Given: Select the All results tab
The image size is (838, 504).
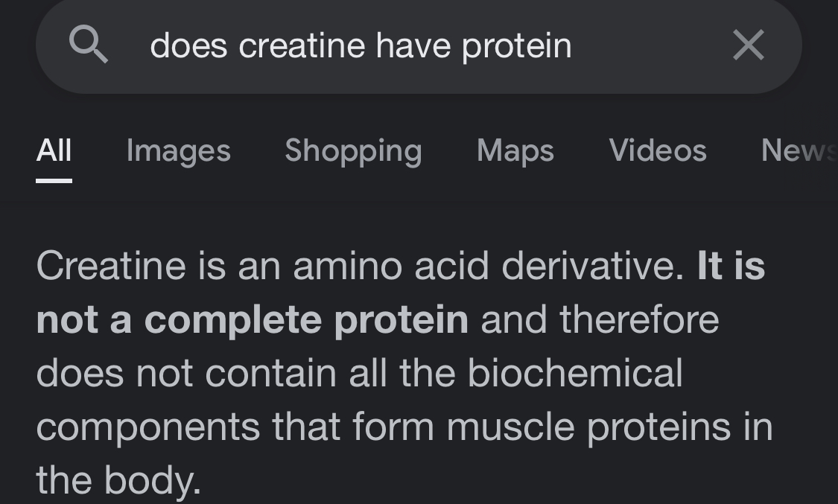Looking at the screenshot, I should [54, 150].
